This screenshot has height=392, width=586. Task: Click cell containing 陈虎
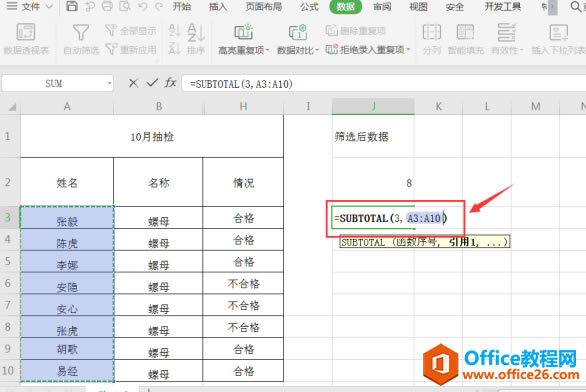(x=67, y=240)
